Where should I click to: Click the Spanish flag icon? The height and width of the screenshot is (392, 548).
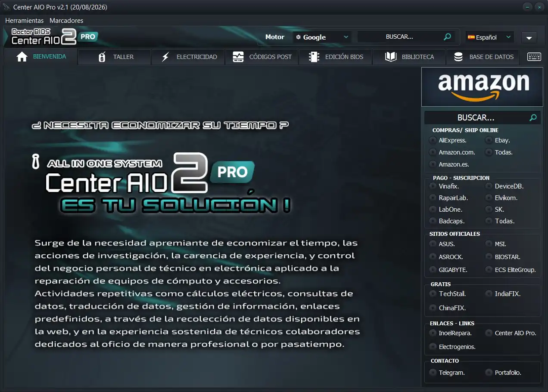tap(471, 37)
